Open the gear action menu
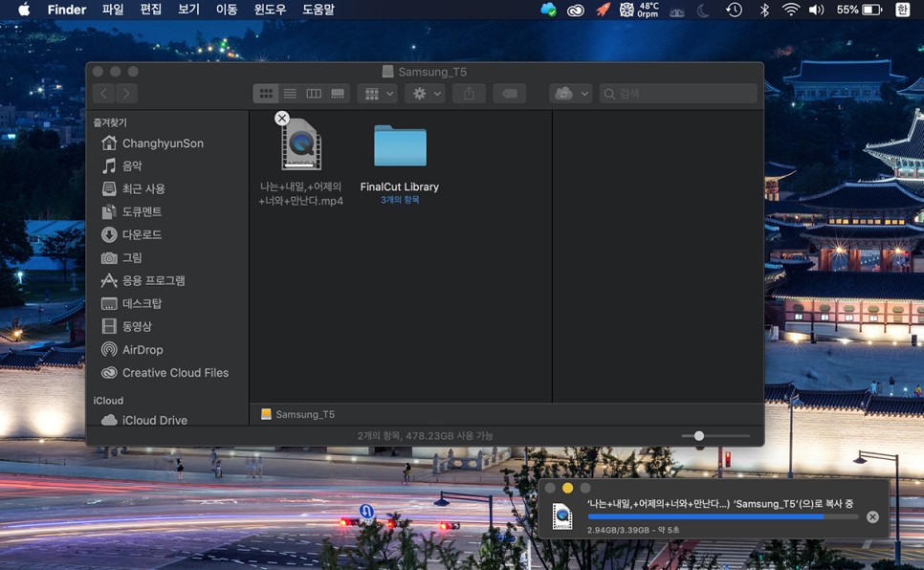 click(x=425, y=93)
